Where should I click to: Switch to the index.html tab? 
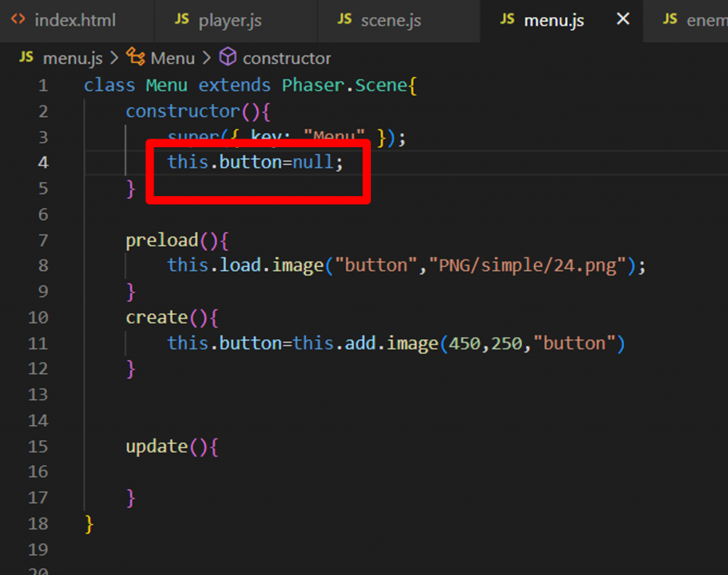click(x=77, y=21)
